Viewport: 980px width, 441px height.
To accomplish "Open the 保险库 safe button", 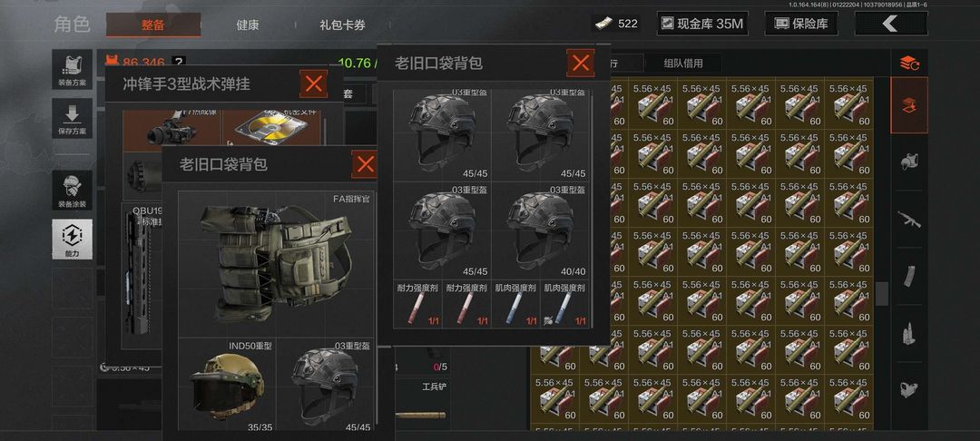I will point(801,24).
